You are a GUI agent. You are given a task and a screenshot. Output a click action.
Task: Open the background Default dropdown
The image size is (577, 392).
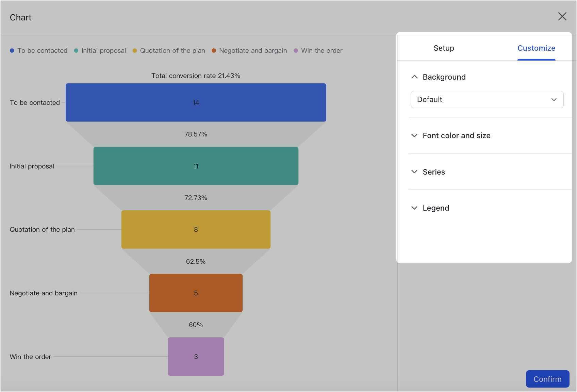[x=487, y=99]
